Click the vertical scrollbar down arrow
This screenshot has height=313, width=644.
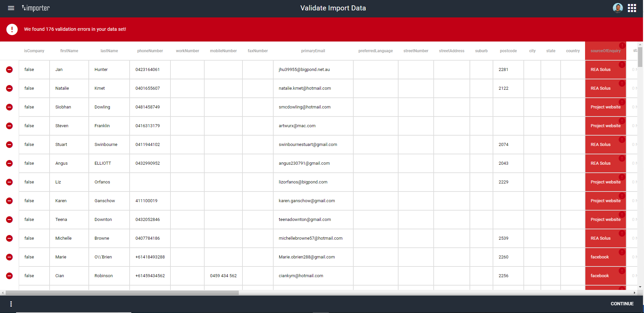pos(640,287)
